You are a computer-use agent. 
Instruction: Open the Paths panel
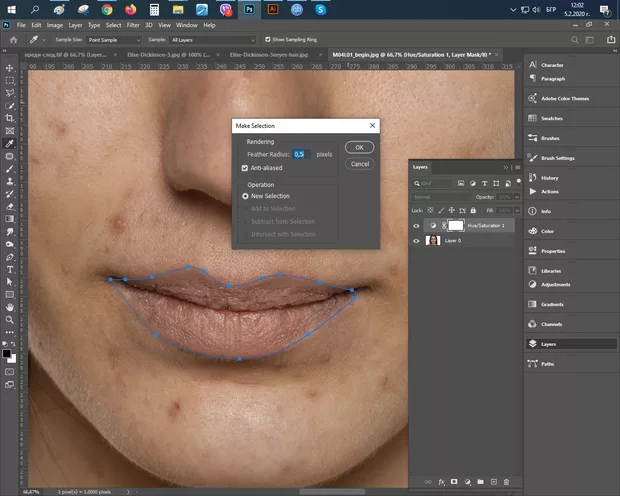547,364
